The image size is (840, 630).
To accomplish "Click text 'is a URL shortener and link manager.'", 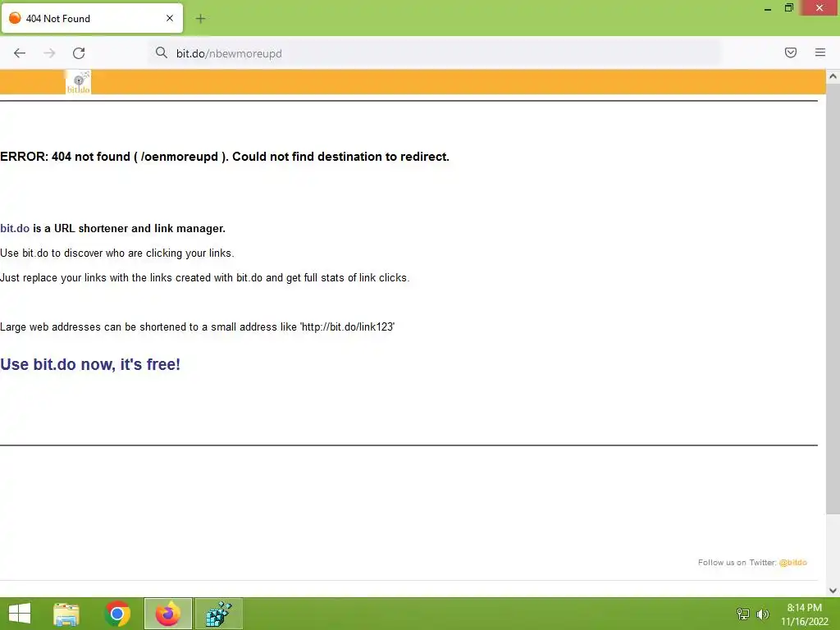I will coord(129,228).
